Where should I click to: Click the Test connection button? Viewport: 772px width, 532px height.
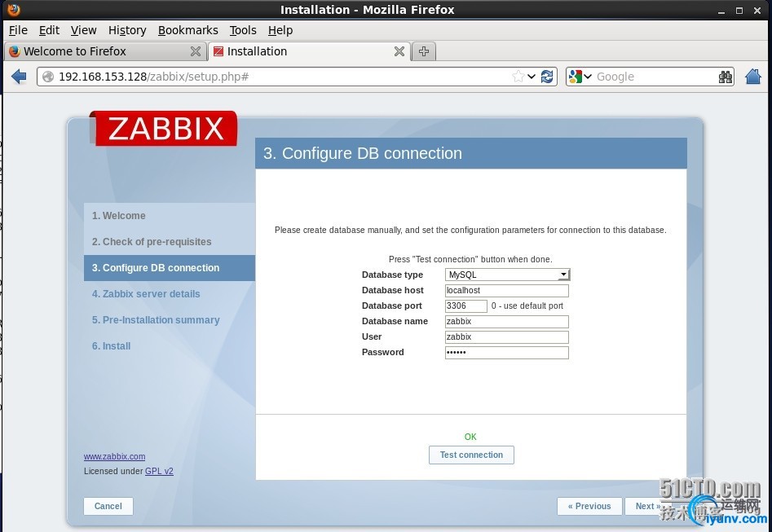tap(471, 455)
